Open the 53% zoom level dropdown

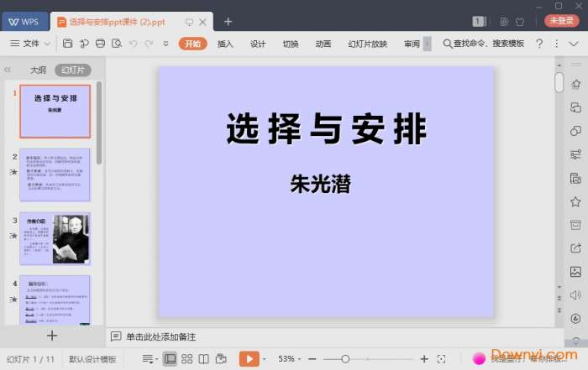click(289, 359)
